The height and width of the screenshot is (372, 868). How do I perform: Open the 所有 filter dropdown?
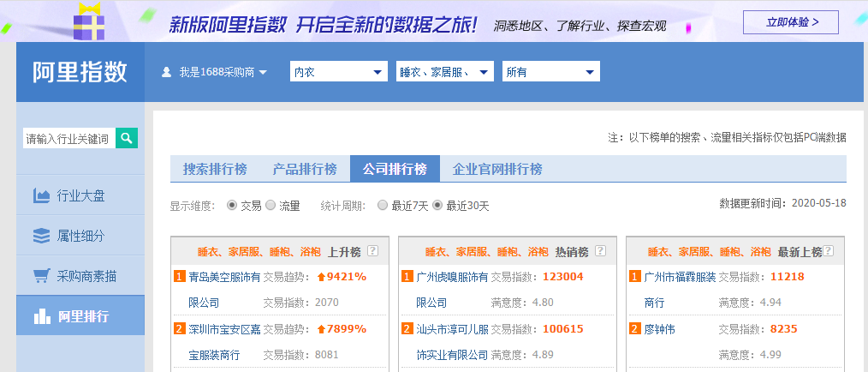[551, 72]
